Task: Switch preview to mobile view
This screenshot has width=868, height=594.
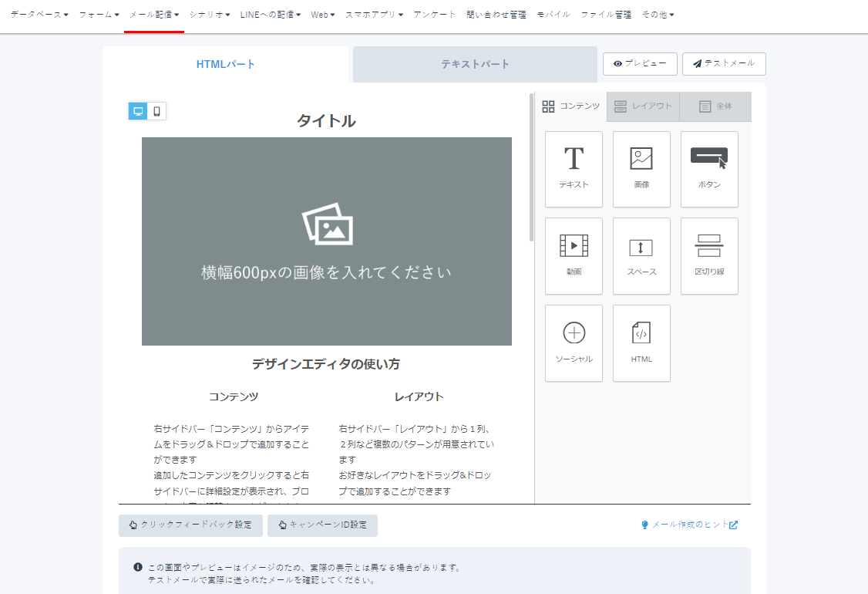Action: tap(156, 110)
